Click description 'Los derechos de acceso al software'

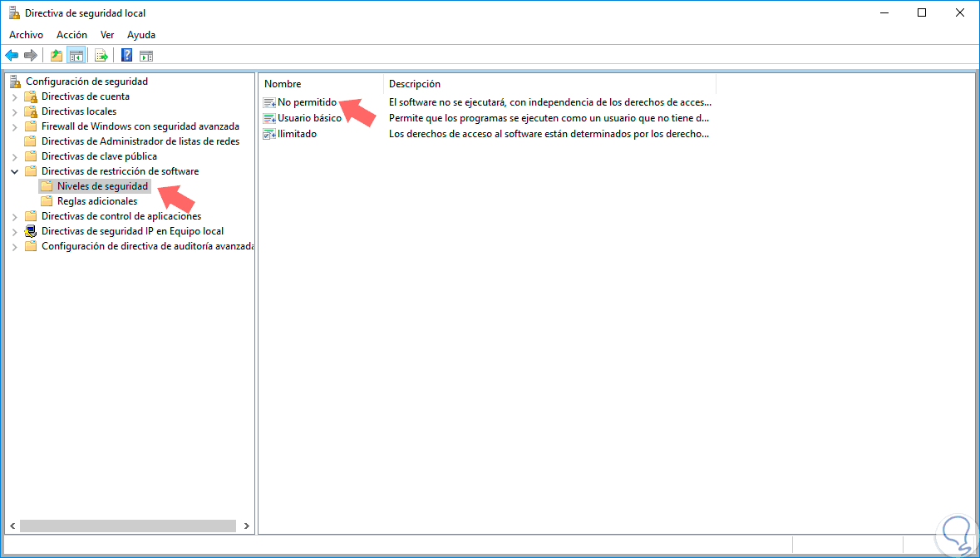click(x=549, y=134)
